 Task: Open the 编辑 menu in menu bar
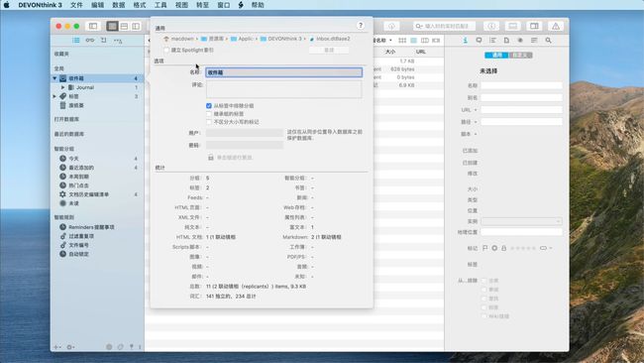click(x=97, y=5)
